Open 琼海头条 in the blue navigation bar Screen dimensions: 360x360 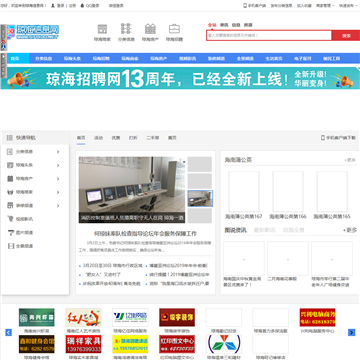(72, 58)
